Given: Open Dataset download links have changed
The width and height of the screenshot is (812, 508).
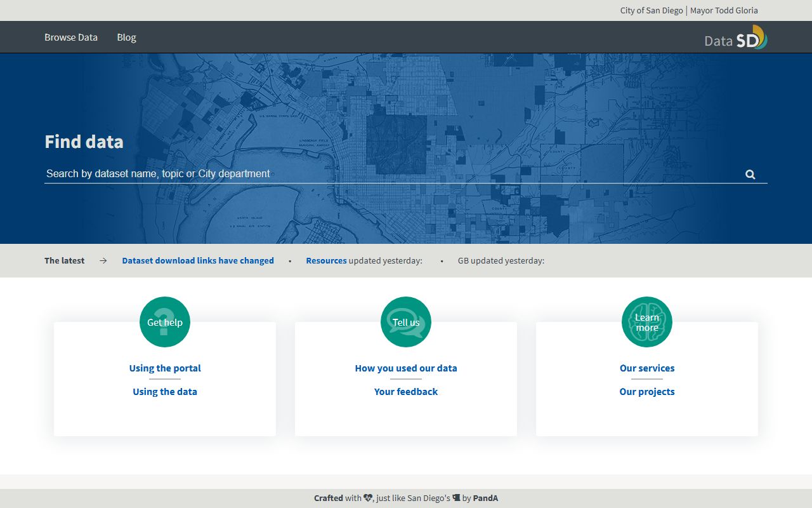Looking at the screenshot, I should tap(198, 260).
